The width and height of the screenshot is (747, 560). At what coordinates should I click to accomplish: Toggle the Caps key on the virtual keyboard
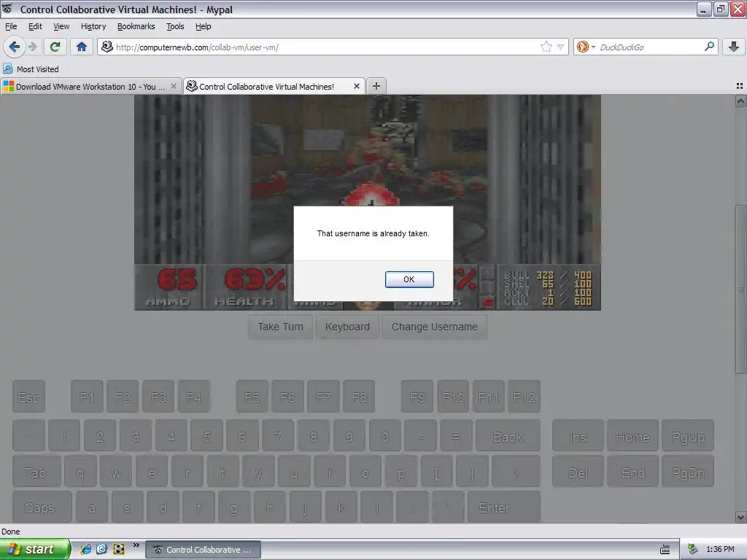pyautogui.click(x=42, y=507)
